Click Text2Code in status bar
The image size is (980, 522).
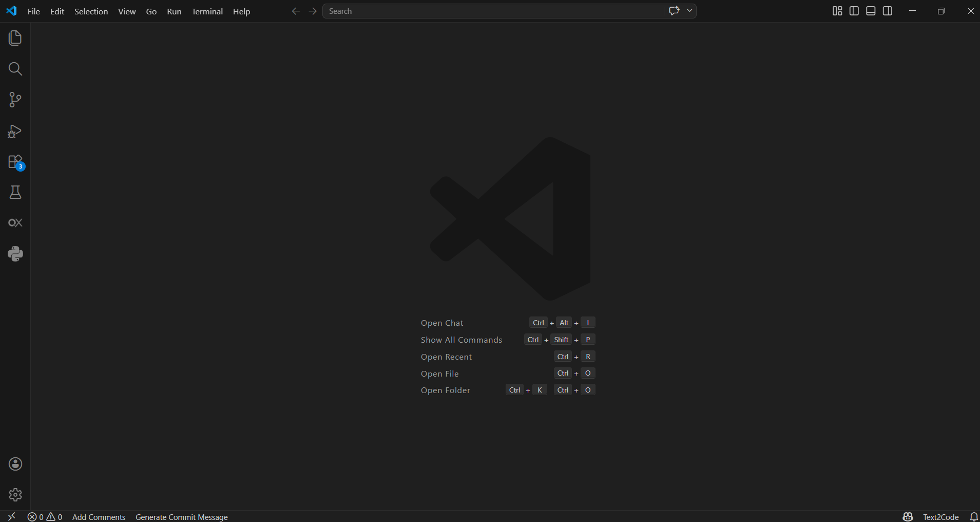pos(940,517)
